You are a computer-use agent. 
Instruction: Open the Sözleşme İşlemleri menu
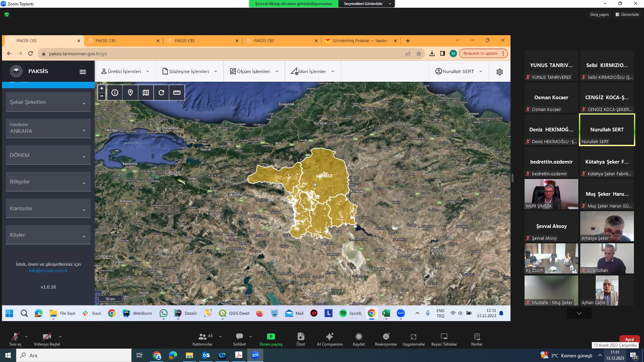click(x=190, y=71)
